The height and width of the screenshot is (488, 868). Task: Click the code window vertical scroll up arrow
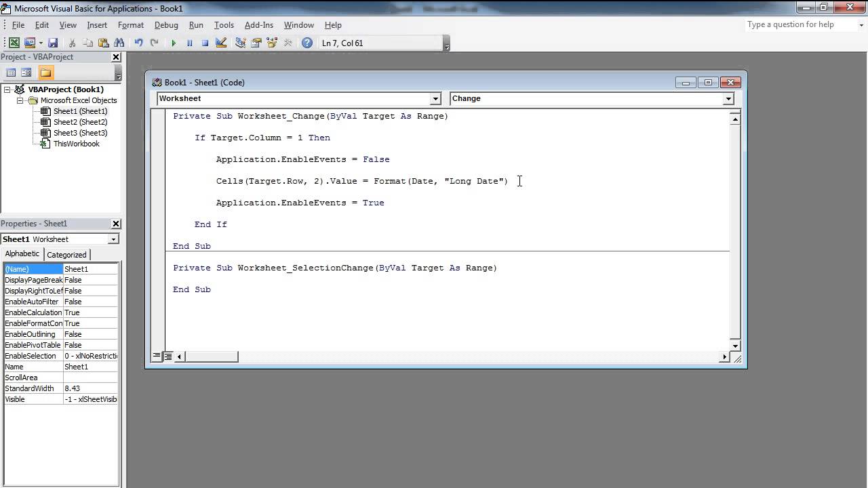[x=735, y=119]
